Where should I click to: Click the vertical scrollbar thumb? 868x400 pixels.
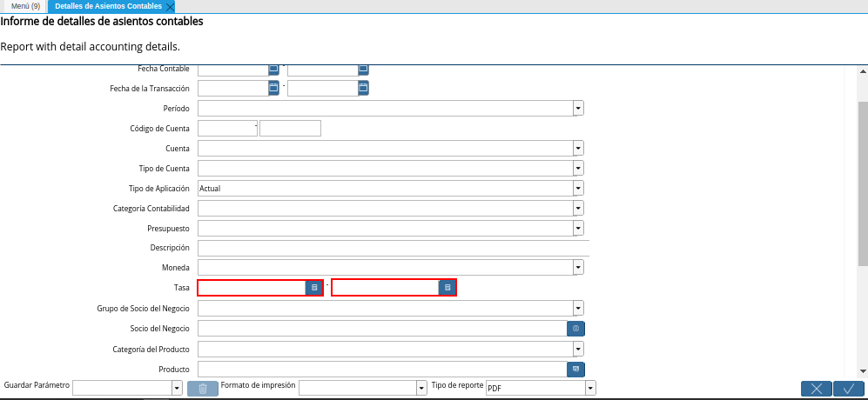[x=863, y=185]
